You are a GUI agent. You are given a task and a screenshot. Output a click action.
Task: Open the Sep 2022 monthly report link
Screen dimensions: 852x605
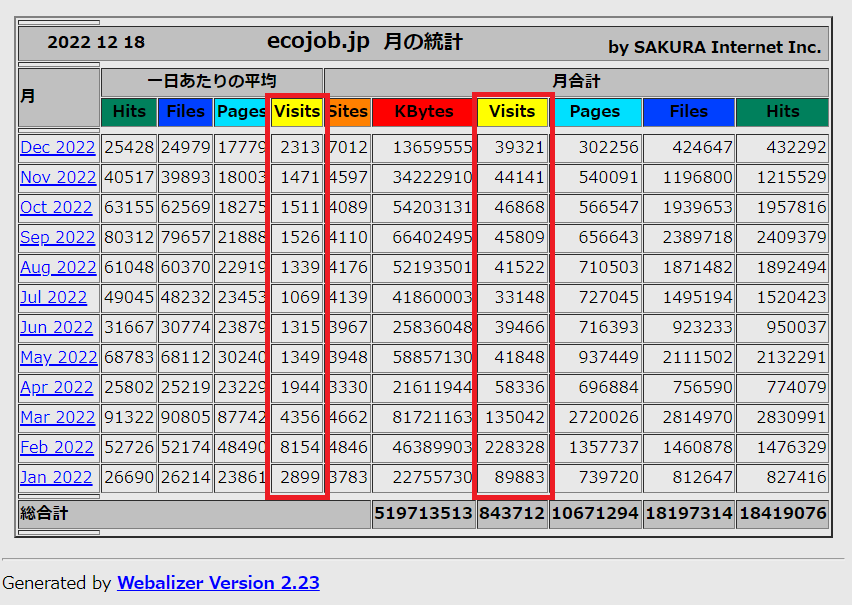(58, 238)
